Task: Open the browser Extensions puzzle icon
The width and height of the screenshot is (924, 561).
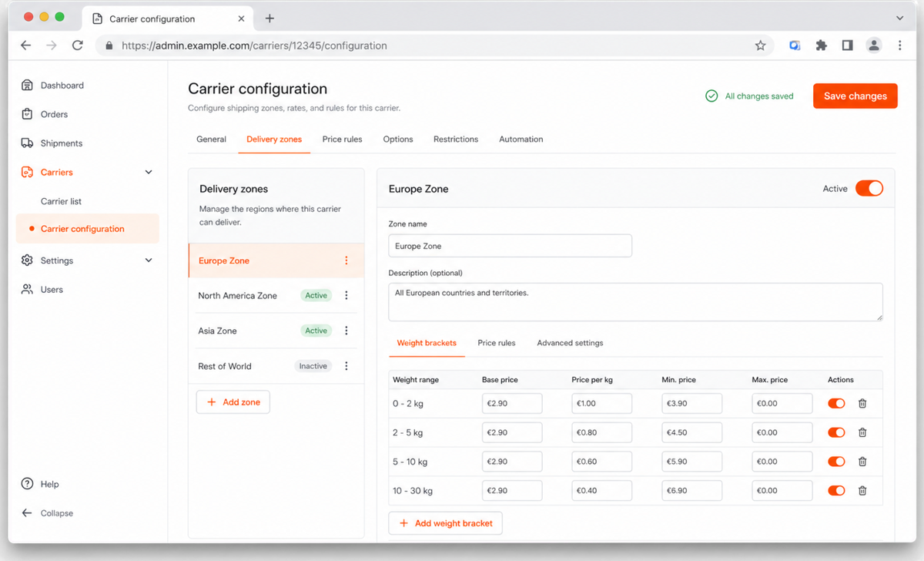Action: [x=821, y=45]
